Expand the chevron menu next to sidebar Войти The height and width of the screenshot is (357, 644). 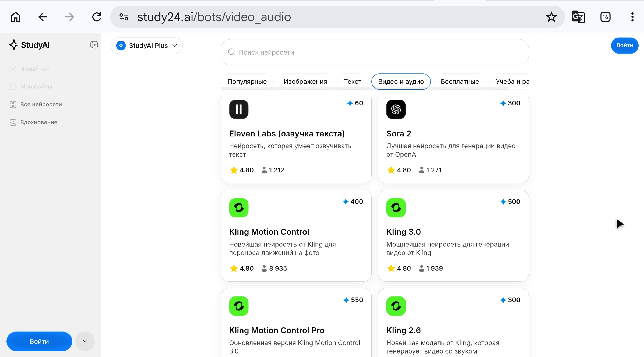tap(85, 341)
